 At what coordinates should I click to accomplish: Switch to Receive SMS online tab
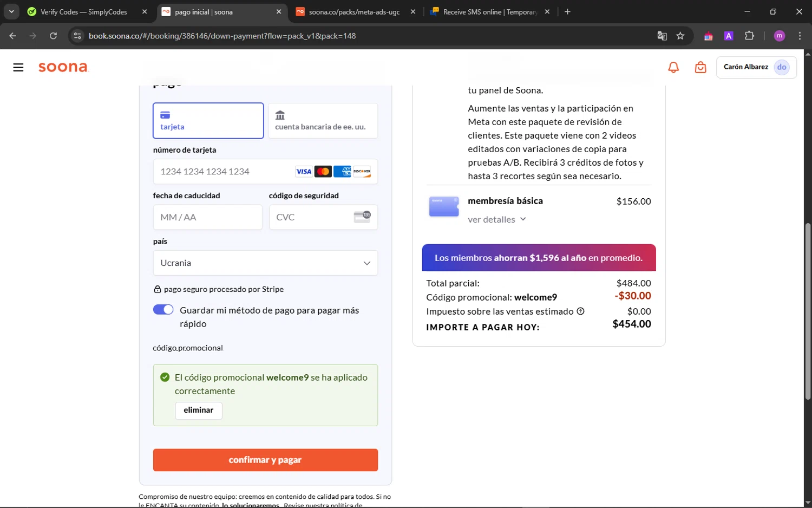click(490, 12)
